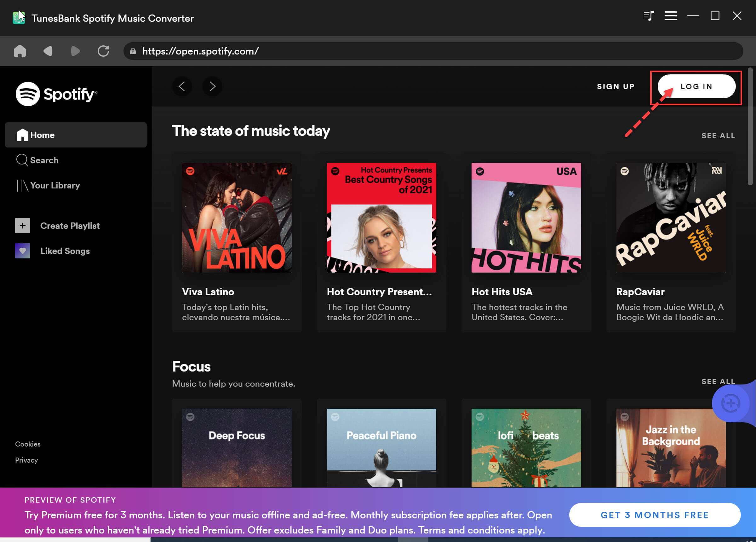Image resolution: width=756 pixels, height=542 pixels.
Task: Click GET 3 MONTHS FREE
Action: [655, 515]
